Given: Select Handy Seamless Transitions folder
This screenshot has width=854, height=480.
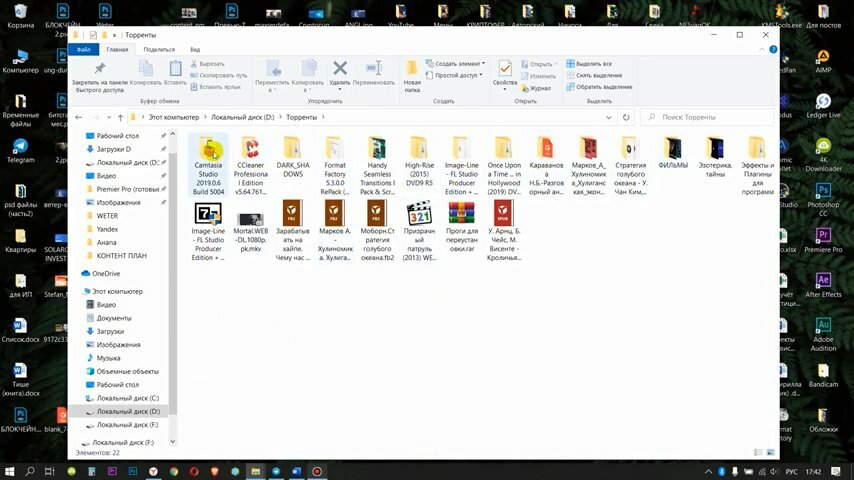Looking at the screenshot, I should 377,166.
